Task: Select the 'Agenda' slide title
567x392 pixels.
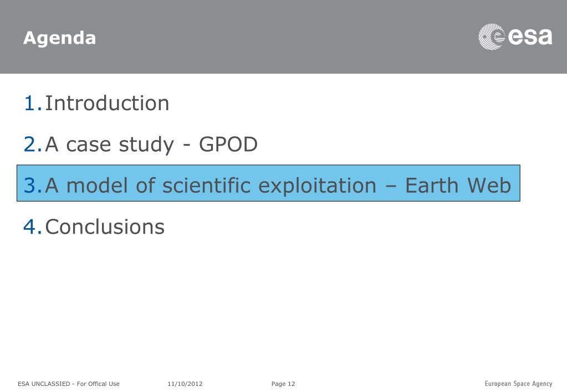Action: 59,38
